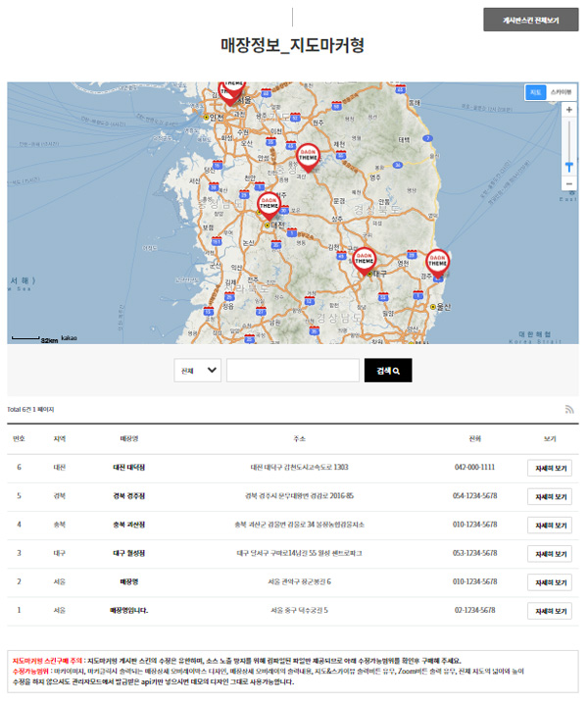This screenshot has height=704, width=588.
Task: Open the RSS feed icon
Action: click(569, 409)
